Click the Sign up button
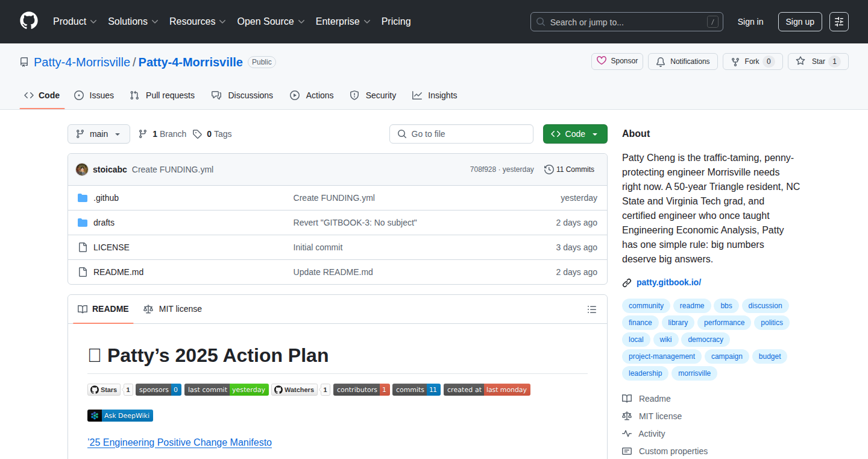The height and width of the screenshot is (459, 868). click(x=800, y=22)
